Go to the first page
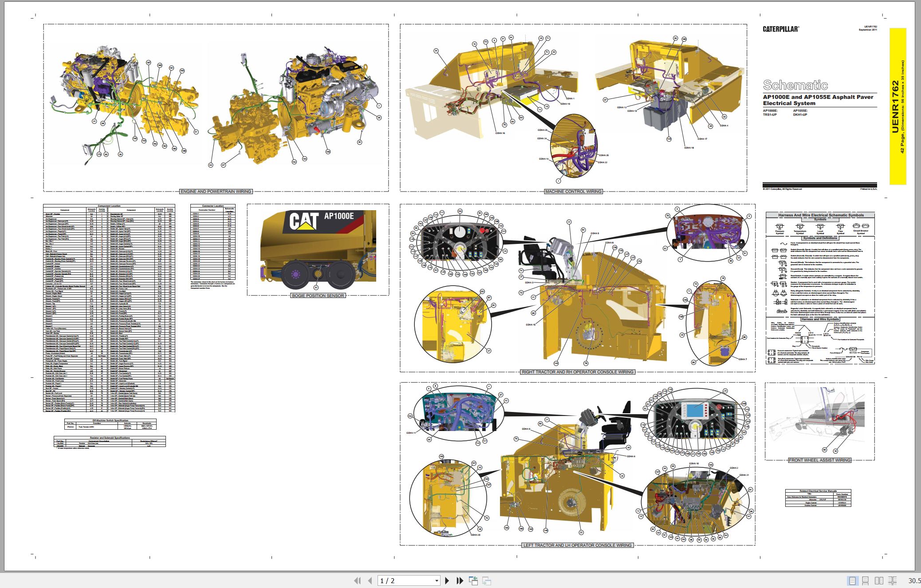This screenshot has height=588, width=921. point(357,580)
